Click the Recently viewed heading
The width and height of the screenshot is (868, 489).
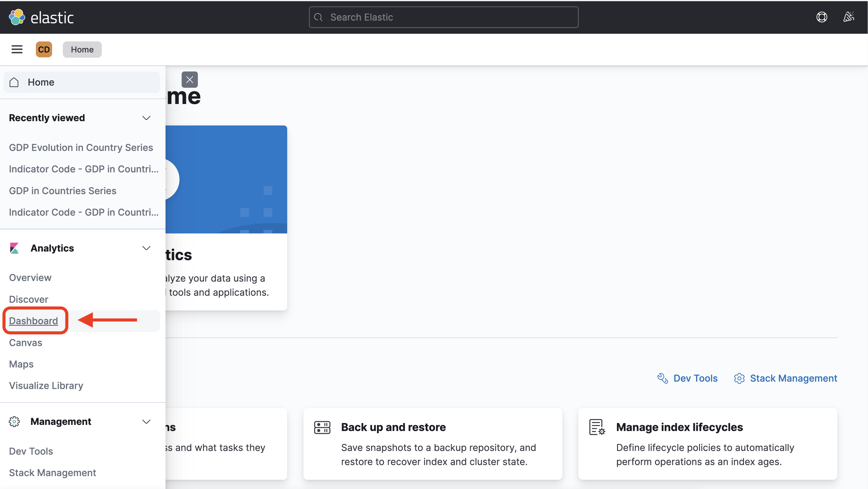[47, 118]
